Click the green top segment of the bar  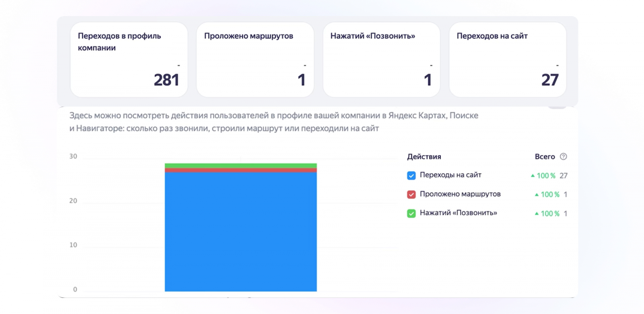(241, 166)
